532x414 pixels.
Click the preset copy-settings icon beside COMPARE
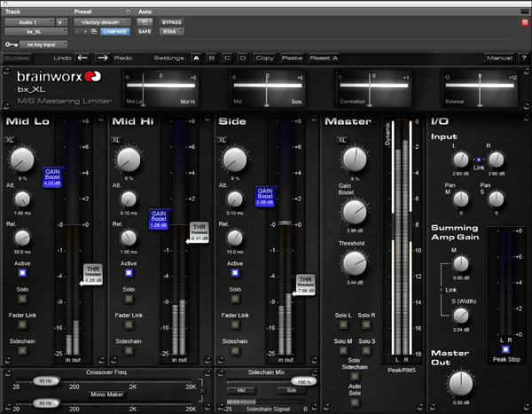click(x=94, y=32)
